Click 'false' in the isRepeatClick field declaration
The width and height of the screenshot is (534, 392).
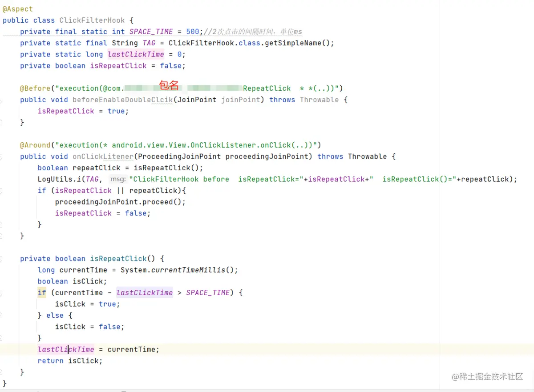[171, 66]
